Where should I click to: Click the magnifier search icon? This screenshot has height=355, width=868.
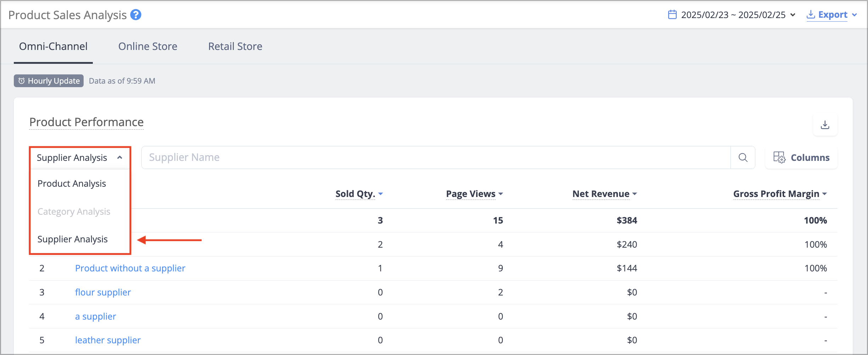point(743,157)
